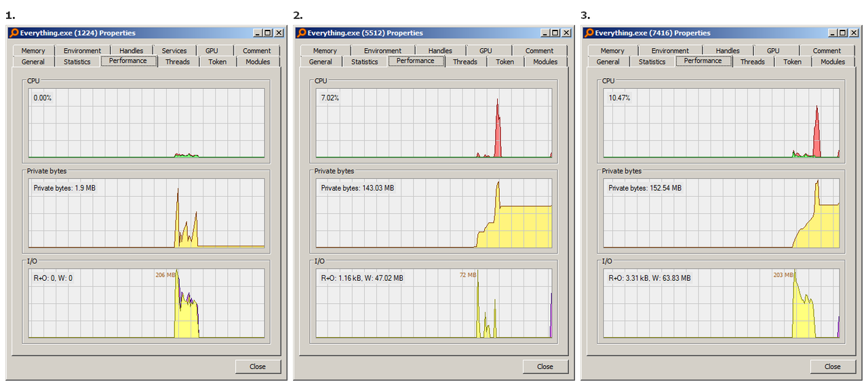Switch to Token tab in (1224) window

pyautogui.click(x=217, y=62)
